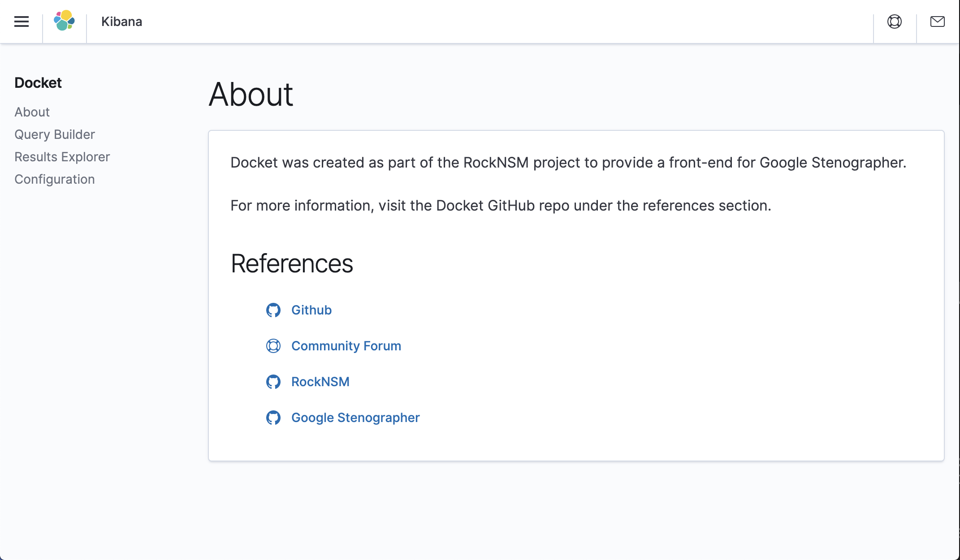Click GitHub icon beside Google Stenographer
The width and height of the screenshot is (960, 560).
[273, 418]
